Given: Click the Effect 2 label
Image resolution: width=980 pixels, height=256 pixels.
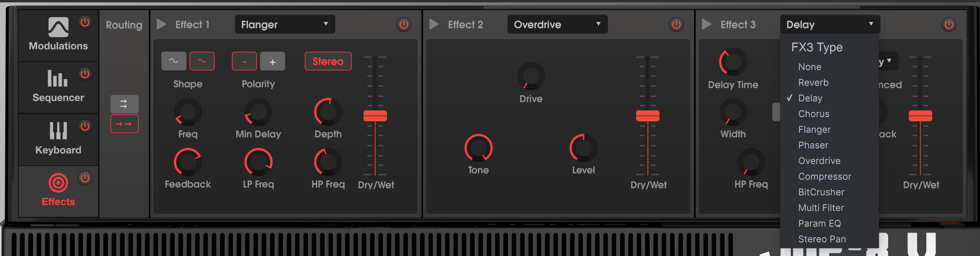Looking at the screenshot, I should click(465, 25).
